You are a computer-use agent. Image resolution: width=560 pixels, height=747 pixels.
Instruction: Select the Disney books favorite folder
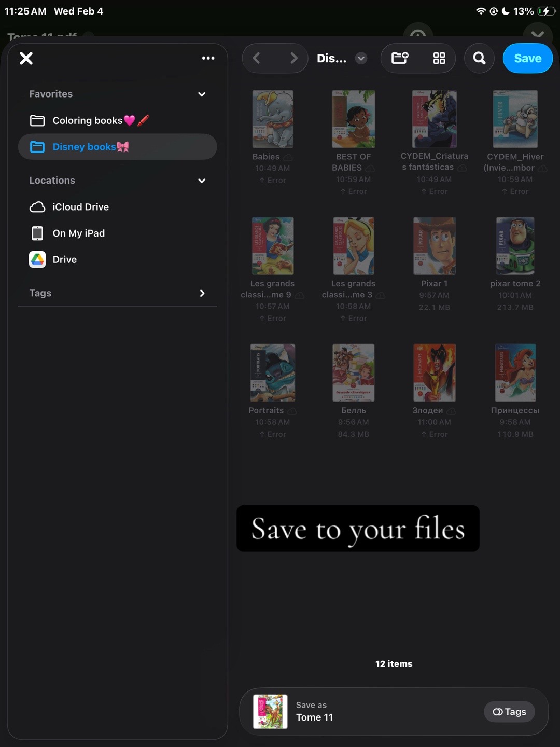(117, 147)
